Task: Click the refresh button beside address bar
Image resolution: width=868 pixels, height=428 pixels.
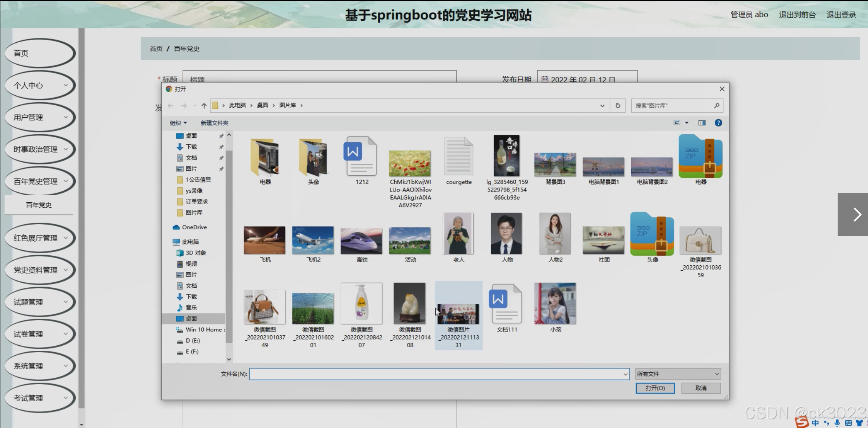Action: click(x=618, y=106)
